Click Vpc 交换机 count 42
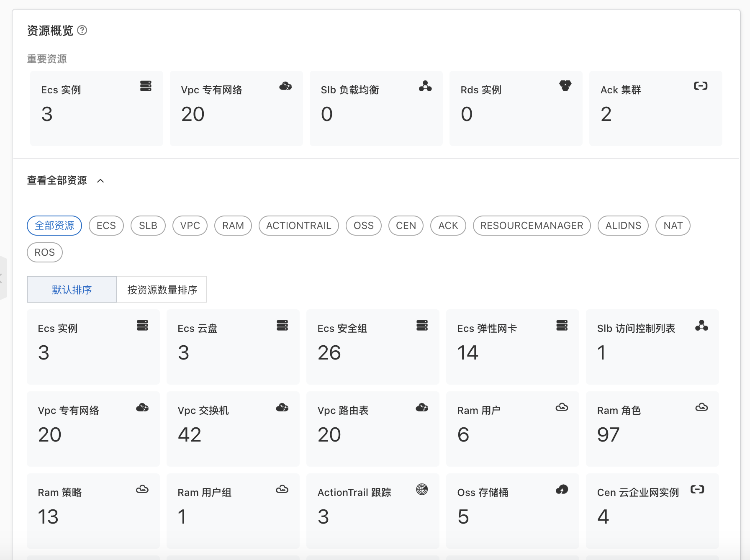 [x=190, y=435]
